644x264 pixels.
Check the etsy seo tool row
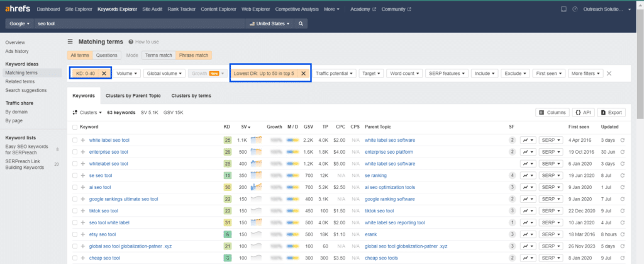pos(75,234)
